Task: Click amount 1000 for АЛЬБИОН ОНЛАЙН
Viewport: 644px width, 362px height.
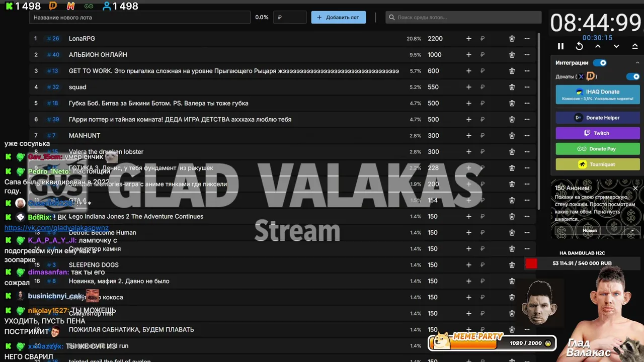Action: 435,55
